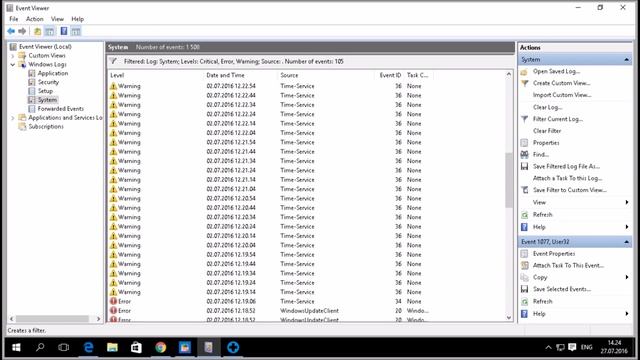Click the blue Help toolbar icon
This screenshot has height=360, width=640.
[64, 31]
